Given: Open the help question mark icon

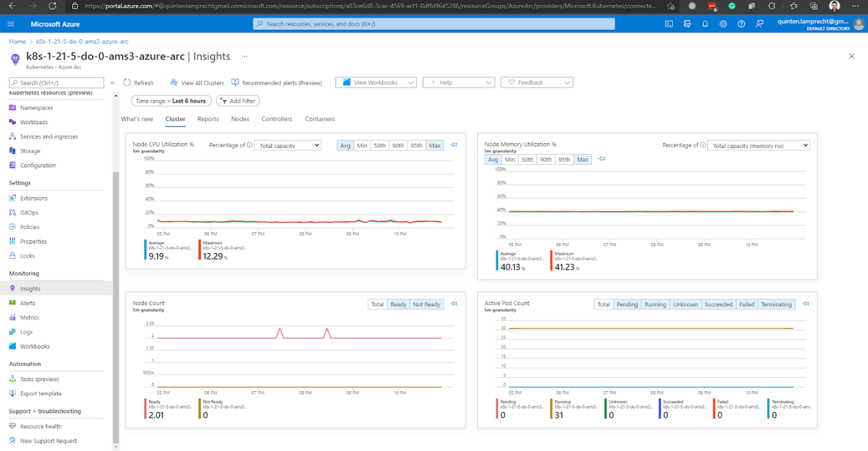Looking at the screenshot, I should 741,24.
